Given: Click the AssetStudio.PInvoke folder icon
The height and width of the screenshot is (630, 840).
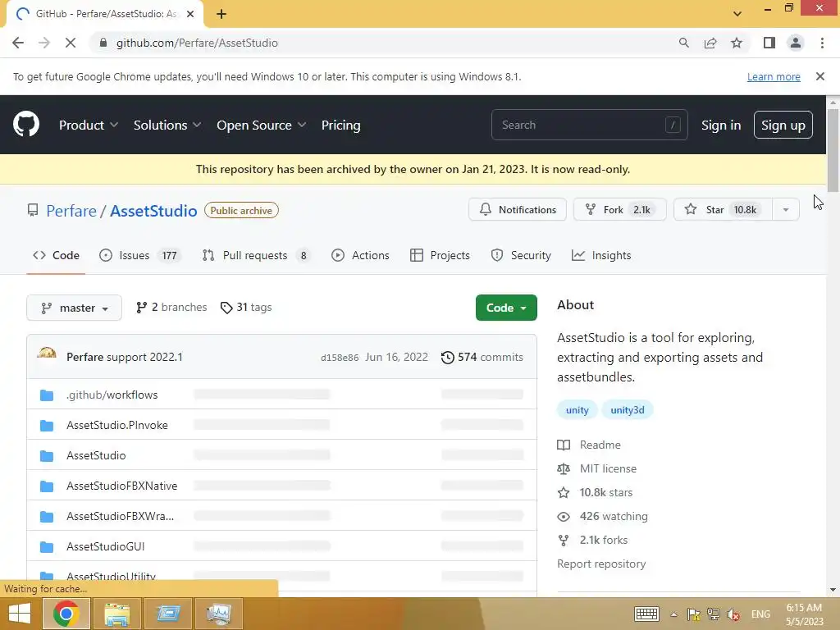Looking at the screenshot, I should (47, 426).
